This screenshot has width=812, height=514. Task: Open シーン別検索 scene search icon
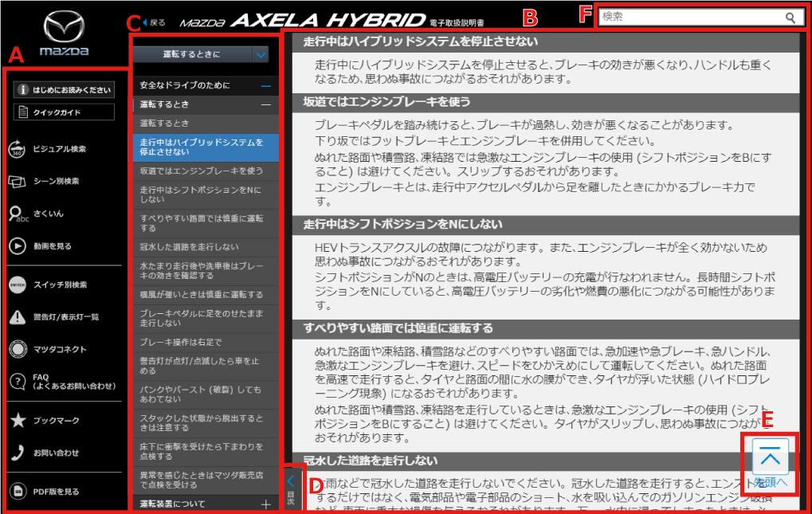pos(18,182)
